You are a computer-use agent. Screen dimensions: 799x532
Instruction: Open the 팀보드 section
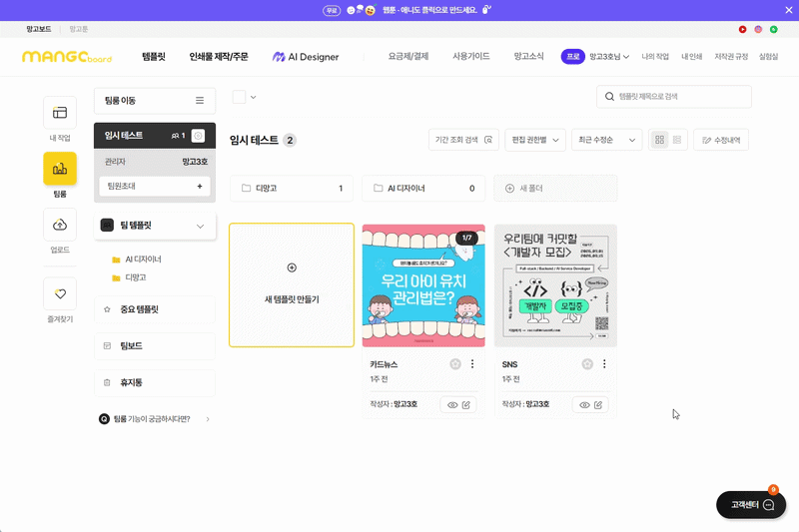click(x=155, y=346)
